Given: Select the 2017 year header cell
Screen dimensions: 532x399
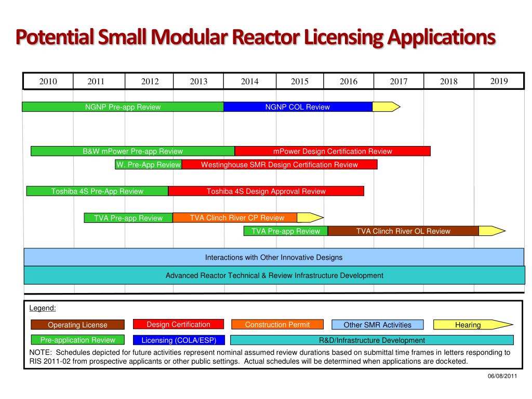Looking at the screenshot, I should click(x=398, y=81).
